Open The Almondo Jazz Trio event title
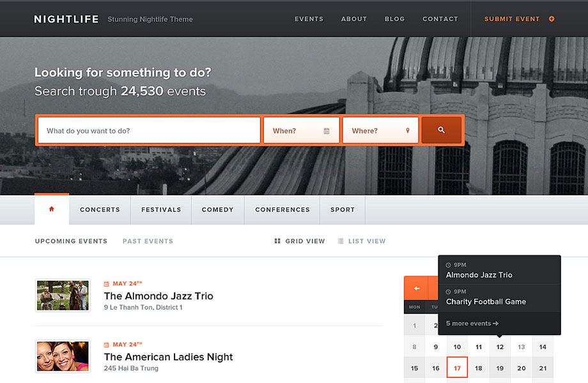The width and height of the screenshot is (588, 383). coord(159,296)
